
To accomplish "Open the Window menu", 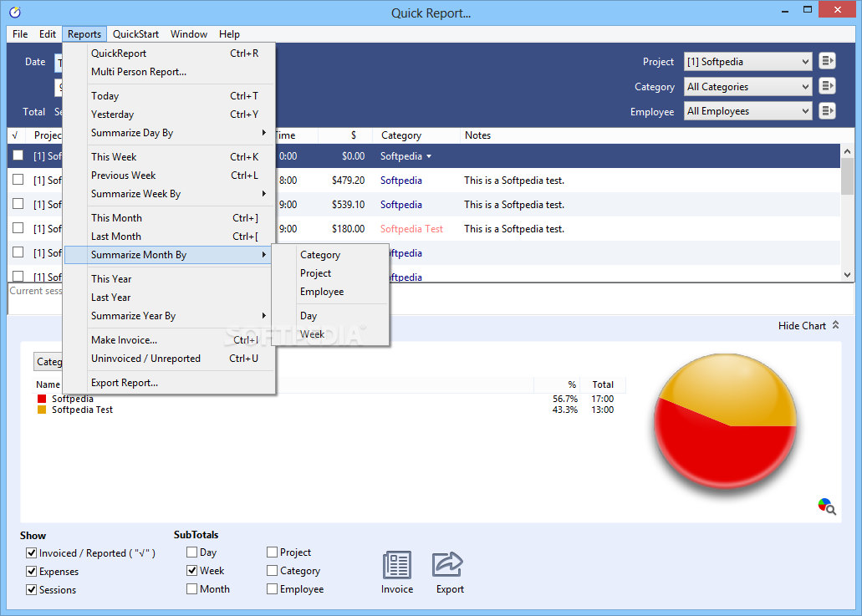I will click(x=189, y=34).
